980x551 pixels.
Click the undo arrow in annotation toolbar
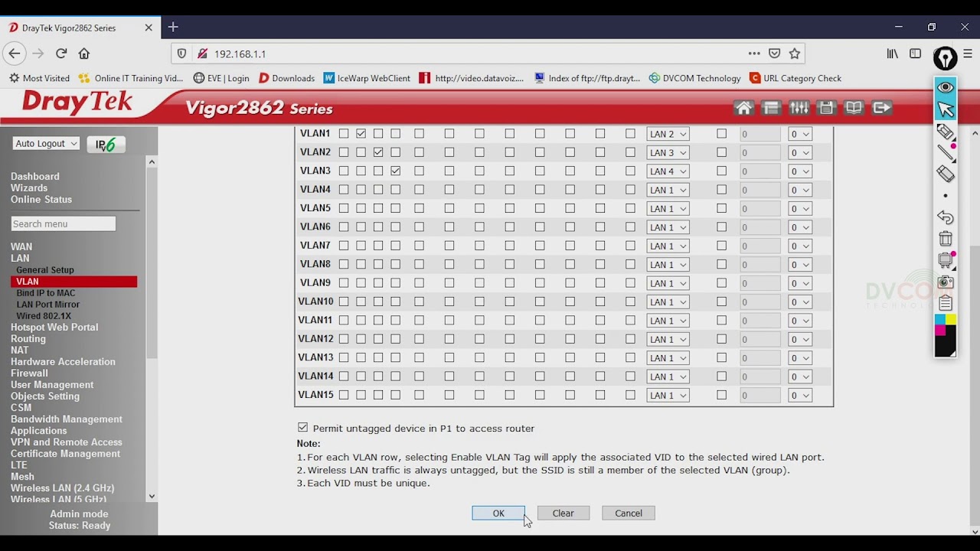[946, 217]
